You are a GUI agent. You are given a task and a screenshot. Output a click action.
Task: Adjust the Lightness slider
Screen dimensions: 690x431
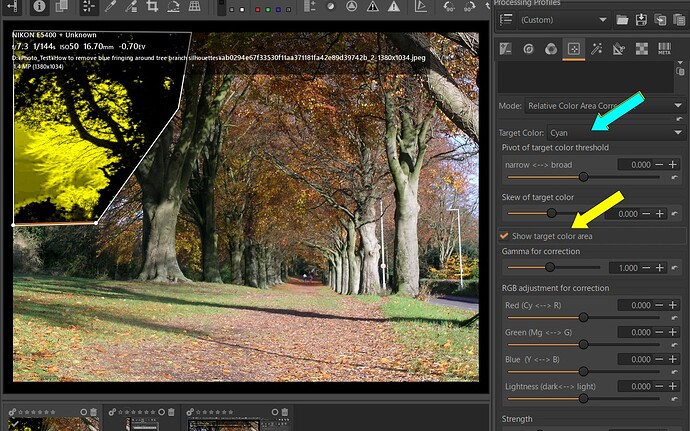[x=584, y=399]
